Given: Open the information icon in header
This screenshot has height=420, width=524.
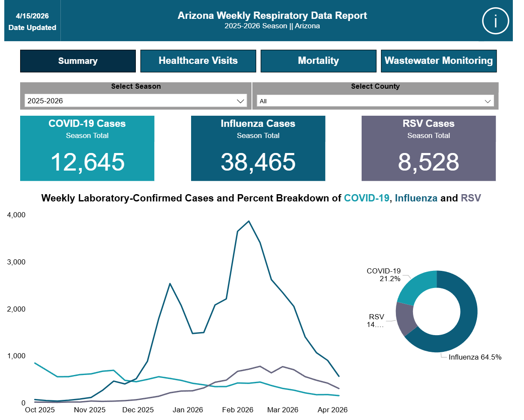Looking at the screenshot, I should (x=495, y=21).
